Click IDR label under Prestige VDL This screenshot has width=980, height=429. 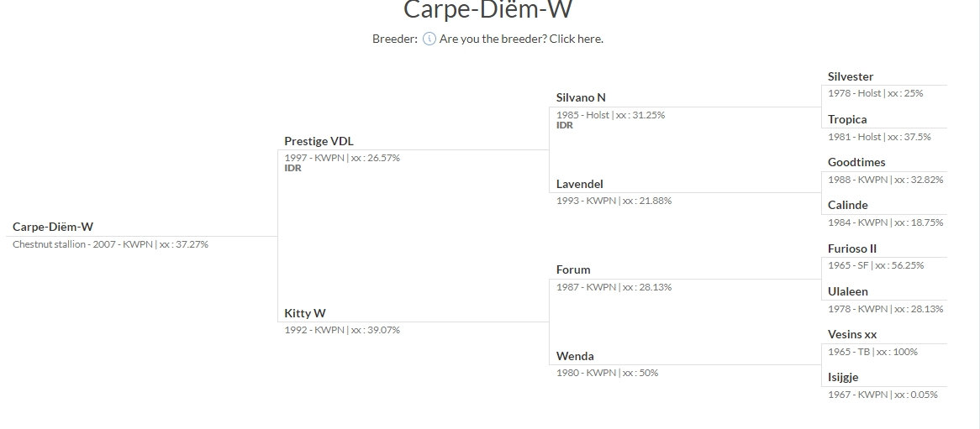(292, 168)
